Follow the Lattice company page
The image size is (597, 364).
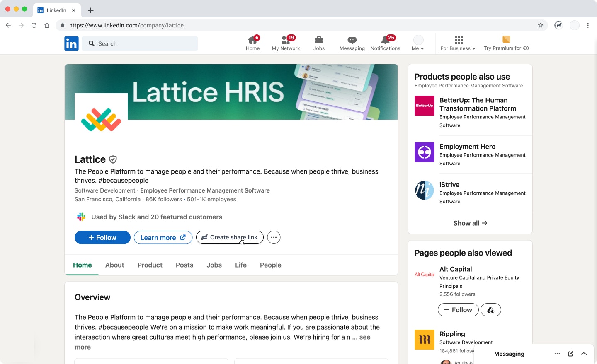(102, 237)
